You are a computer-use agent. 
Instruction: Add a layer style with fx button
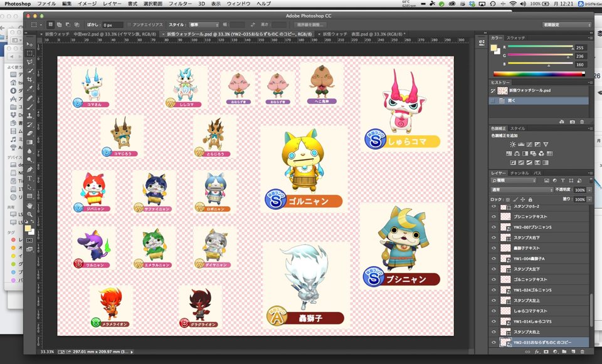point(537,351)
